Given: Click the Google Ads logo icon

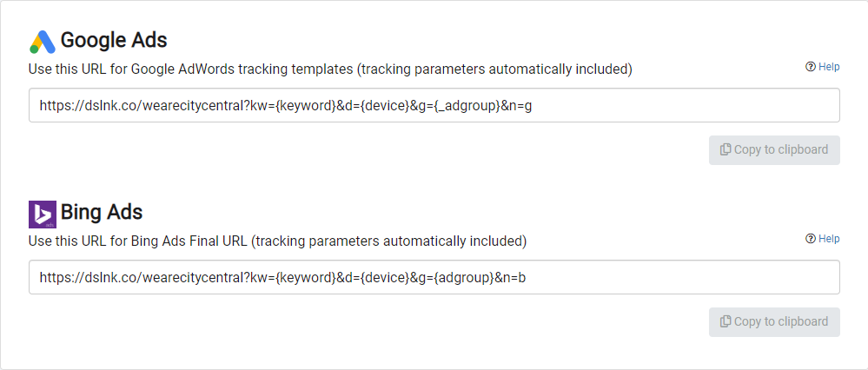Looking at the screenshot, I should pyautogui.click(x=43, y=42).
